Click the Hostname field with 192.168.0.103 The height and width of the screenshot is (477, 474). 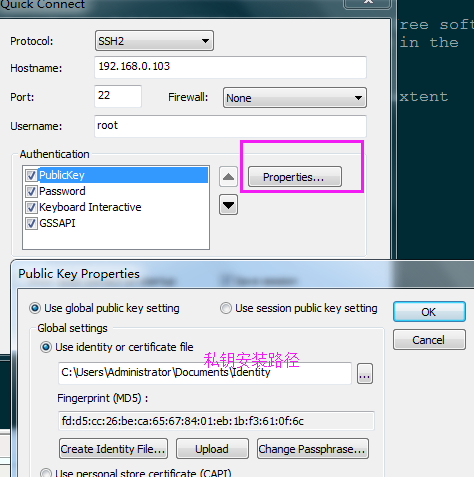pos(230,67)
